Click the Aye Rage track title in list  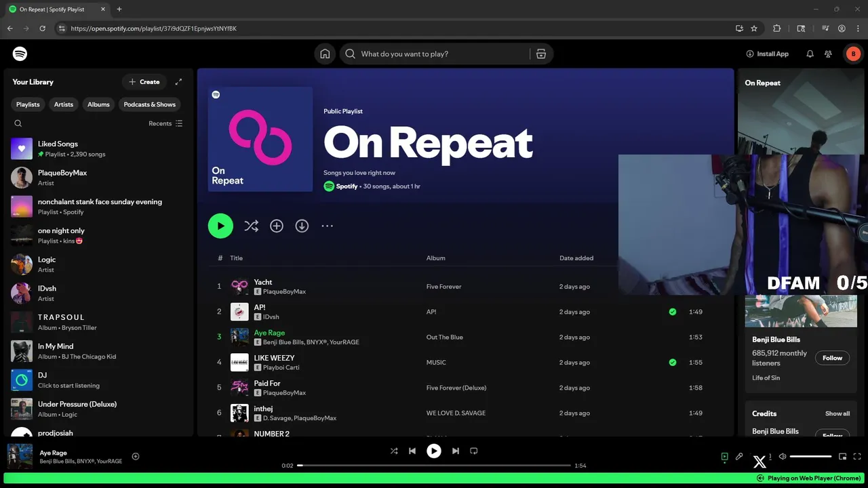click(x=269, y=333)
